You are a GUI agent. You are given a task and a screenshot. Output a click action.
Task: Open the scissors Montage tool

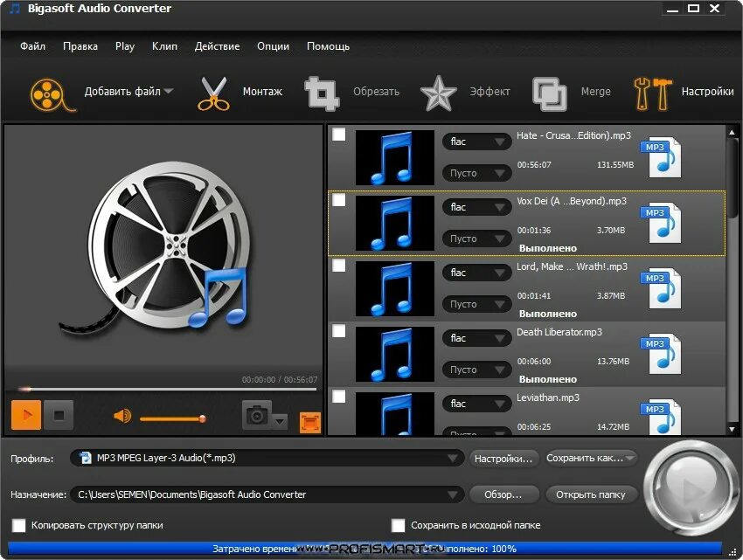click(212, 93)
